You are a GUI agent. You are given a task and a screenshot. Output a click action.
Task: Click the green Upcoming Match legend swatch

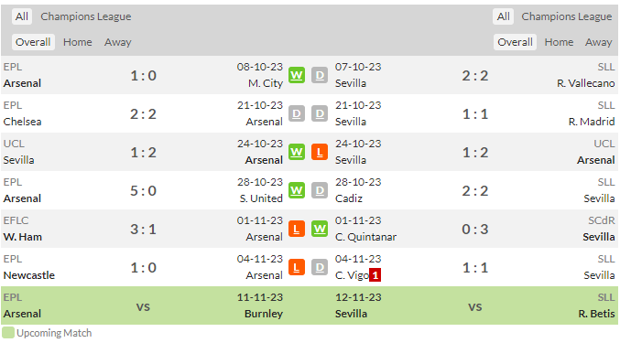click(x=8, y=332)
